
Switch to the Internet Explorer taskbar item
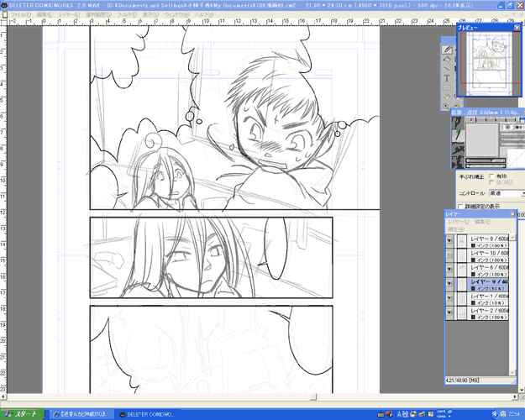[81, 415]
